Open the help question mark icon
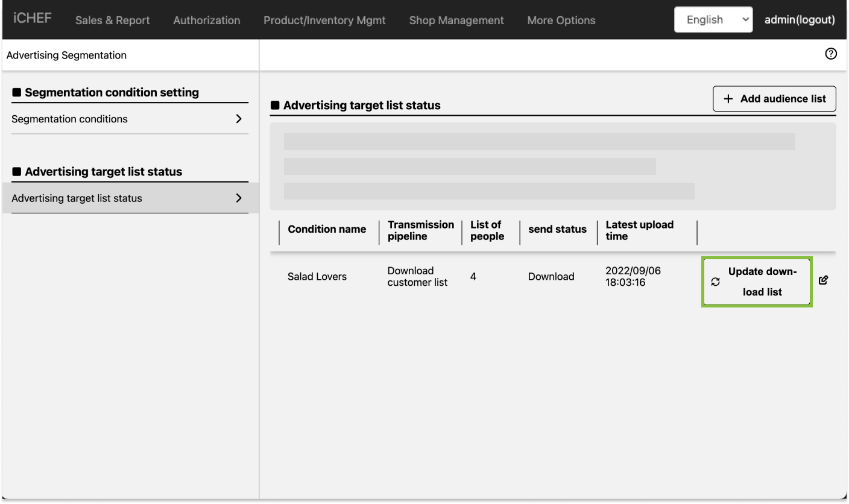849x504 pixels. [831, 54]
